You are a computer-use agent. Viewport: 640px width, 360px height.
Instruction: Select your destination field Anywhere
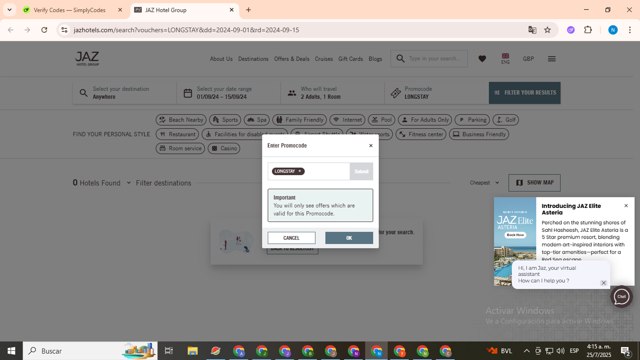(124, 93)
